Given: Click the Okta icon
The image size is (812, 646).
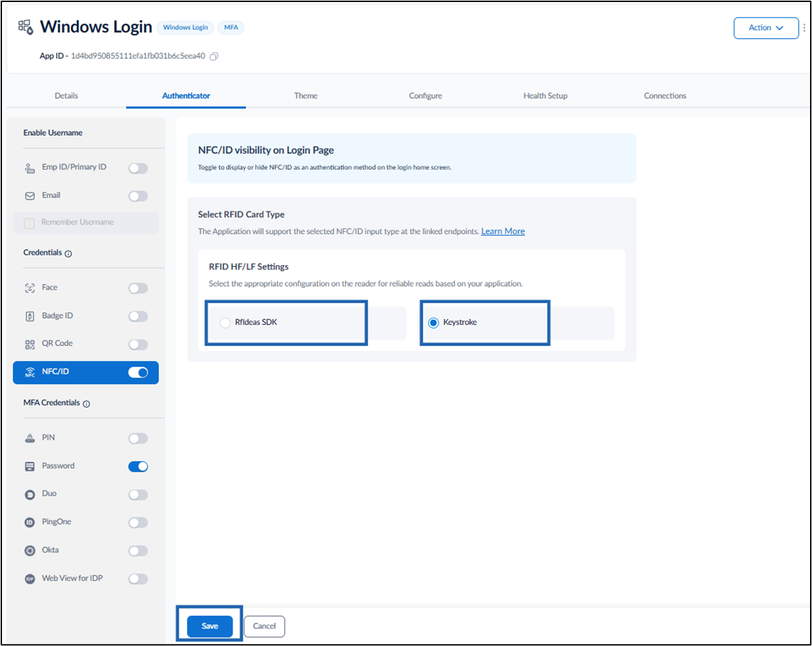Looking at the screenshot, I should pyautogui.click(x=29, y=550).
